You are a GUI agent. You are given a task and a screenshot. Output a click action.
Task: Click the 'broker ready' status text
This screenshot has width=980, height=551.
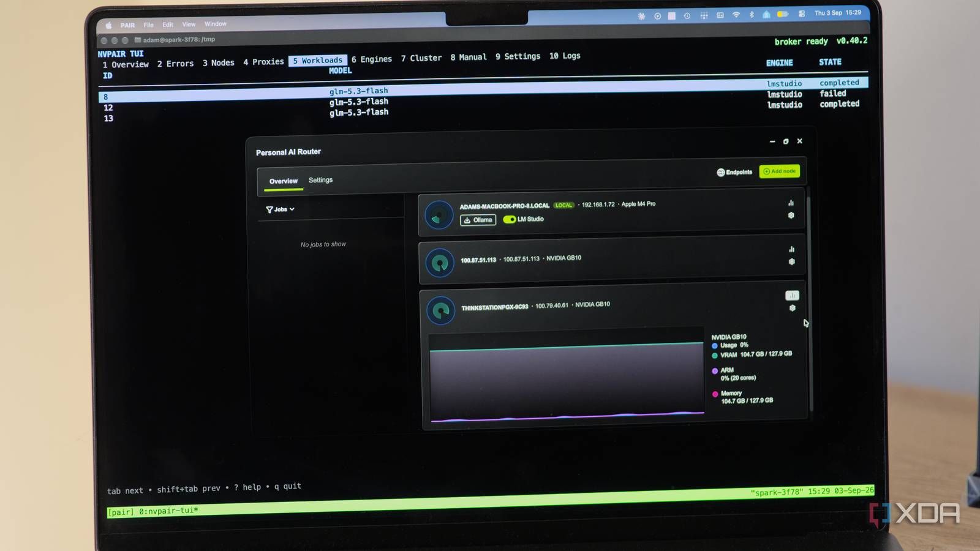[801, 42]
